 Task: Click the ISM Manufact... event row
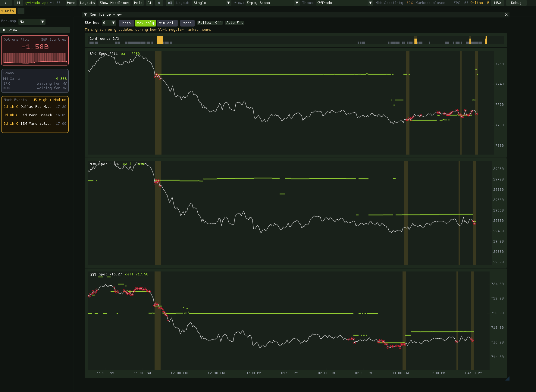click(x=35, y=124)
